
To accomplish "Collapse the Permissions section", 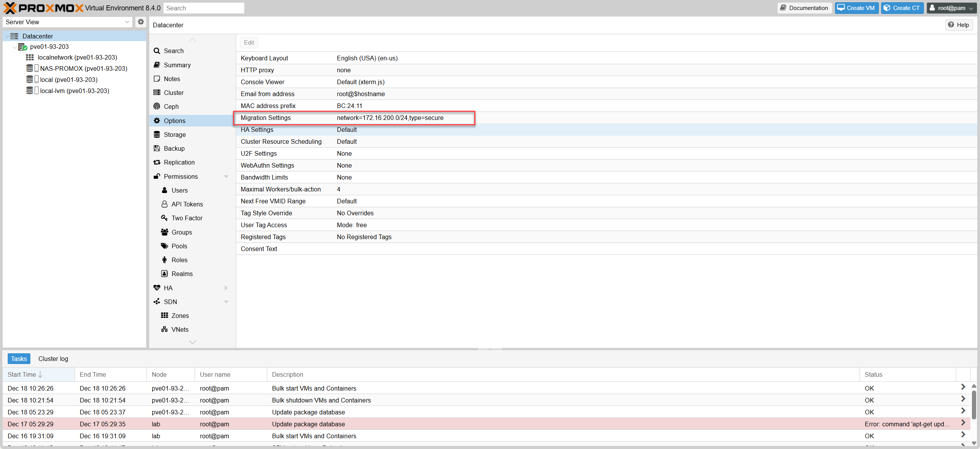I will (x=226, y=176).
